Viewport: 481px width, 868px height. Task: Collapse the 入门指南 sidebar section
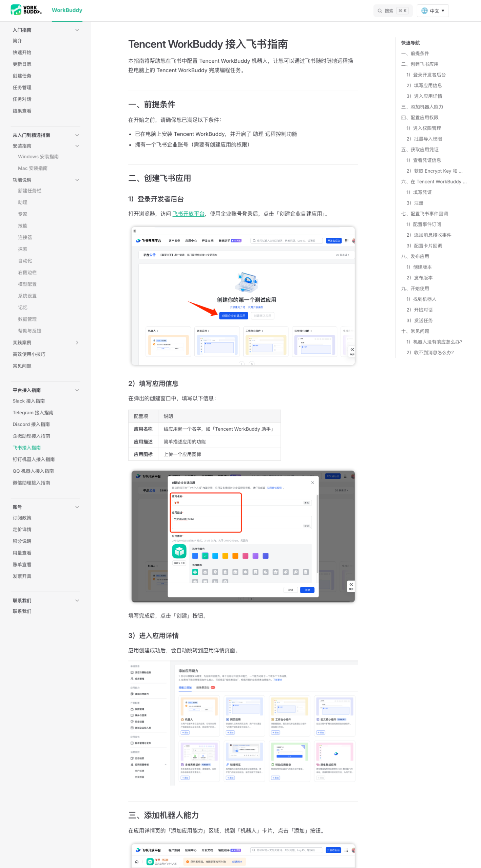(x=77, y=30)
